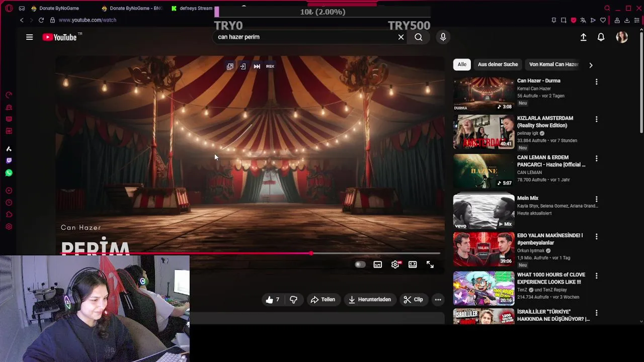Open 'Mein Mix' playlist thumbnail

point(484,211)
